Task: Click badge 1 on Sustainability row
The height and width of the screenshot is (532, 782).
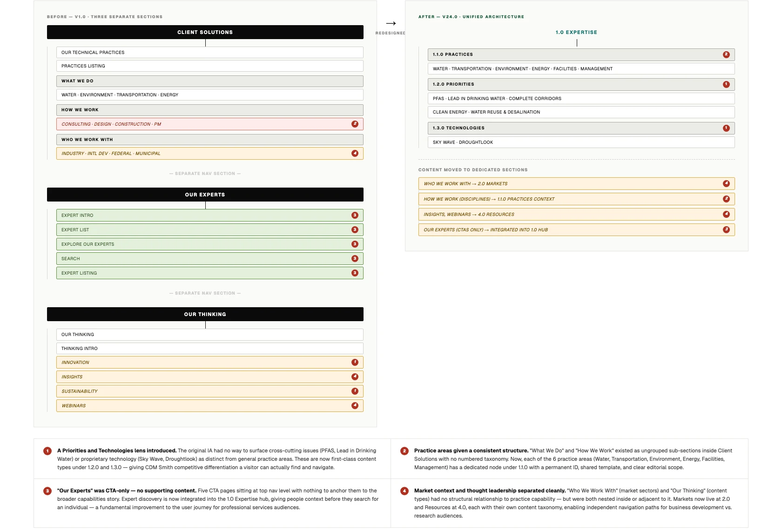Action: point(355,391)
